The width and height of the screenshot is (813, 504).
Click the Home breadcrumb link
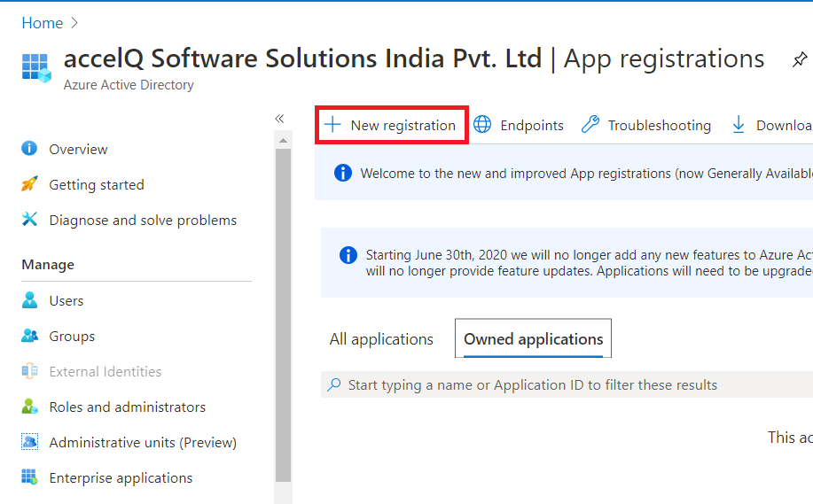[x=42, y=23]
